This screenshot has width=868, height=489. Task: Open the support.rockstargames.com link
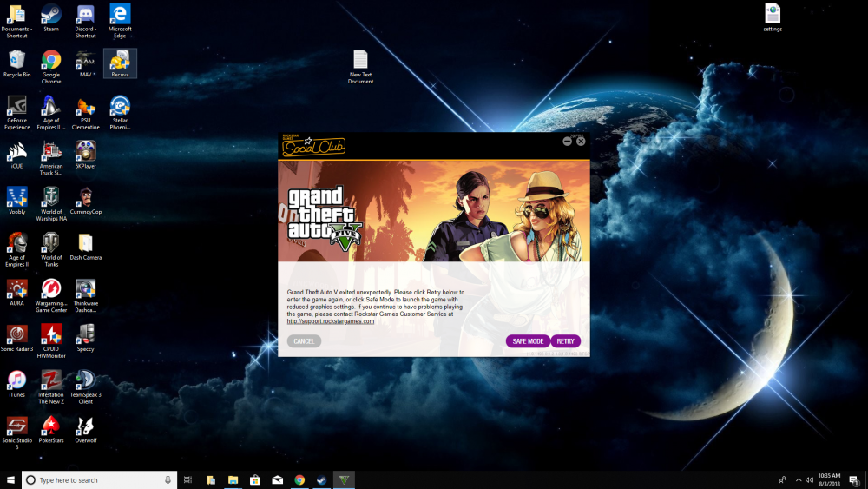pos(331,321)
